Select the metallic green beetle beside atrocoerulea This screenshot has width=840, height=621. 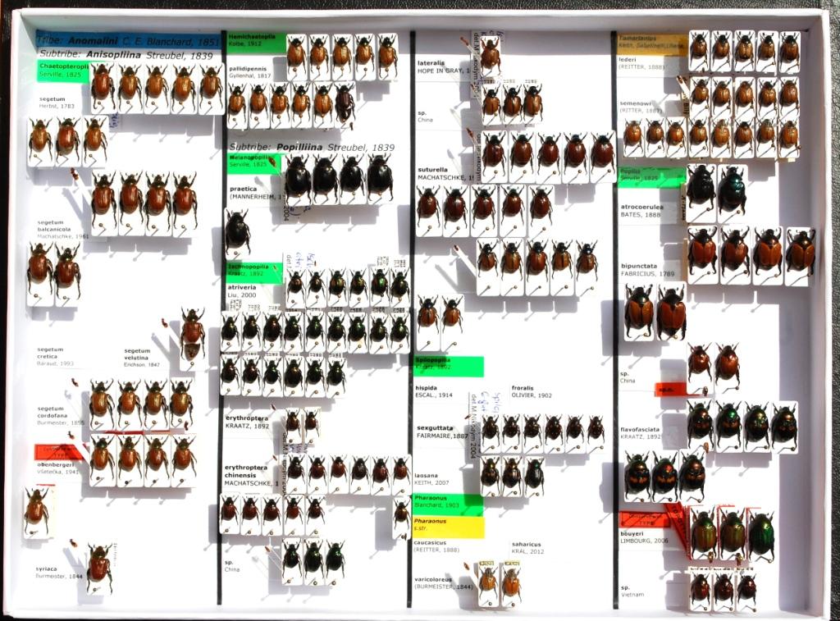click(731, 188)
